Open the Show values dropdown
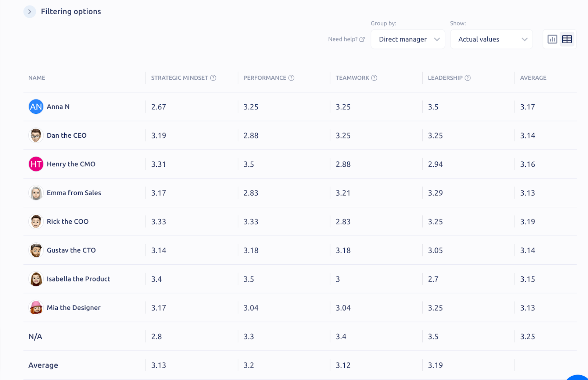The height and width of the screenshot is (380, 588). click(491, 39)
